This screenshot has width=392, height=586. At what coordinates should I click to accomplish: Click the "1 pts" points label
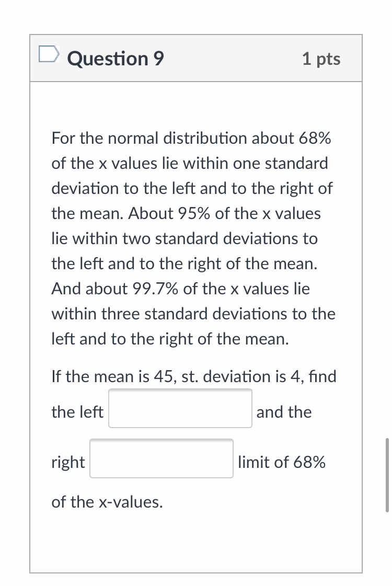(x=321, y=59)
